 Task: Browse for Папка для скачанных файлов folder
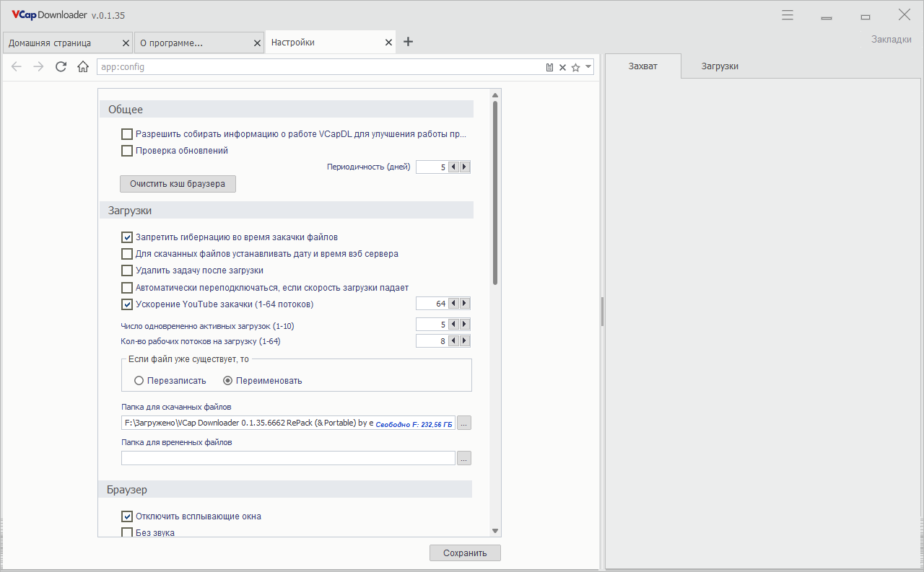coord(464,423)
